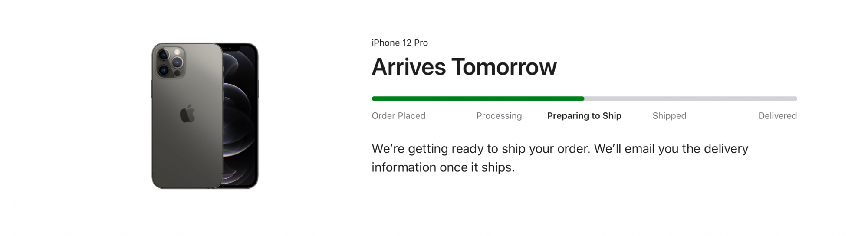
Task: Click the Arrives Tomorrow heading
Action: [x=464, y=67]
